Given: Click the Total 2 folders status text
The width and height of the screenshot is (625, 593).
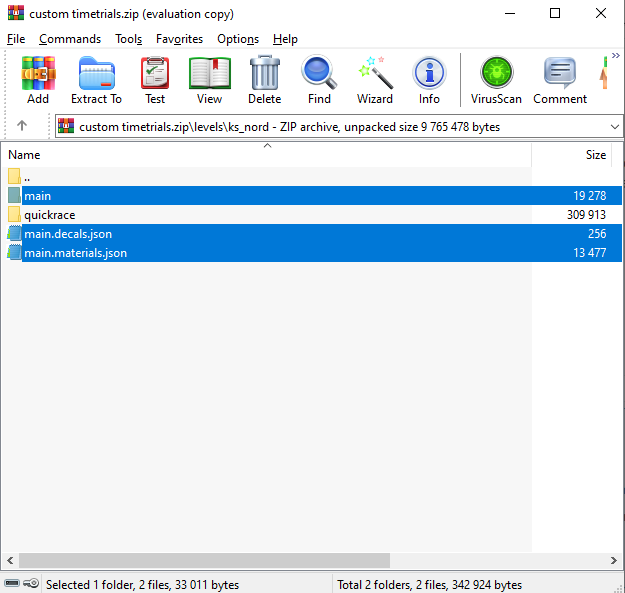Looking at the screenshot, I should click(x=429, y=585).
